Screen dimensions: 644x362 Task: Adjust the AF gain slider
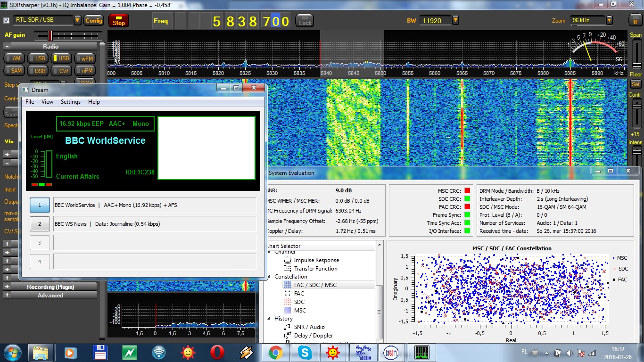point(68,36)
